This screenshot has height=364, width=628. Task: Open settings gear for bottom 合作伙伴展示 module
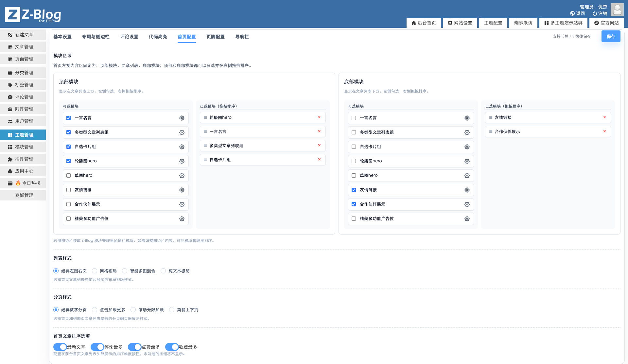point(467,204)
